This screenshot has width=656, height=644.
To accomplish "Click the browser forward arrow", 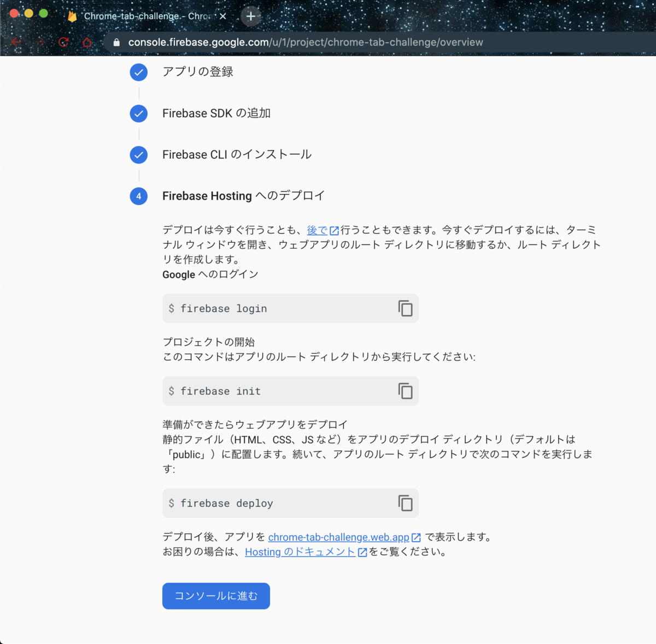I will click(x=40, y=42).
